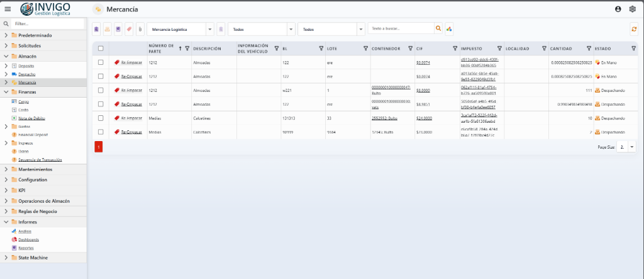Open the Lote column filter
The width and height of the screenshot is (644, 279).
coord(365,48)
